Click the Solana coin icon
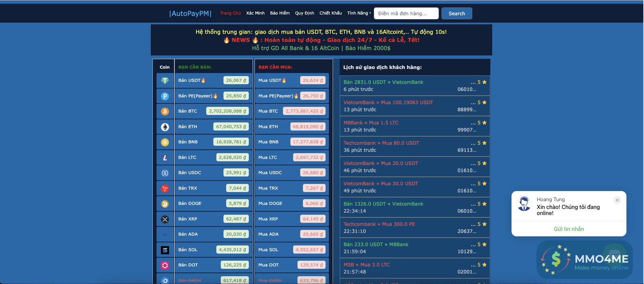 point(165,250)
